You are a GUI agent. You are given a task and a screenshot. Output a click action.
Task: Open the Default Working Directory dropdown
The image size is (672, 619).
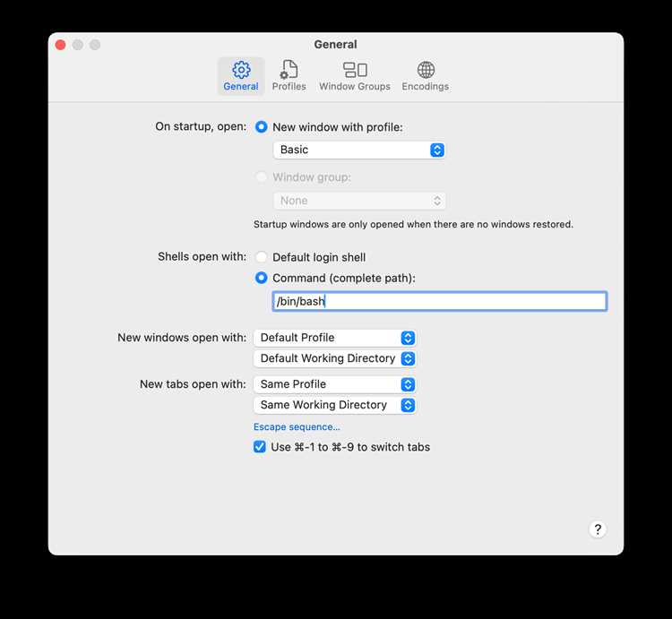(335, 358)
